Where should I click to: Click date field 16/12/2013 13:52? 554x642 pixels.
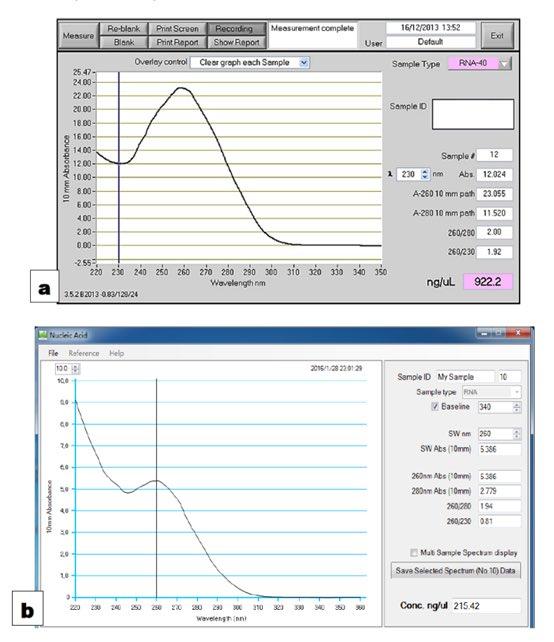[430, 27]
